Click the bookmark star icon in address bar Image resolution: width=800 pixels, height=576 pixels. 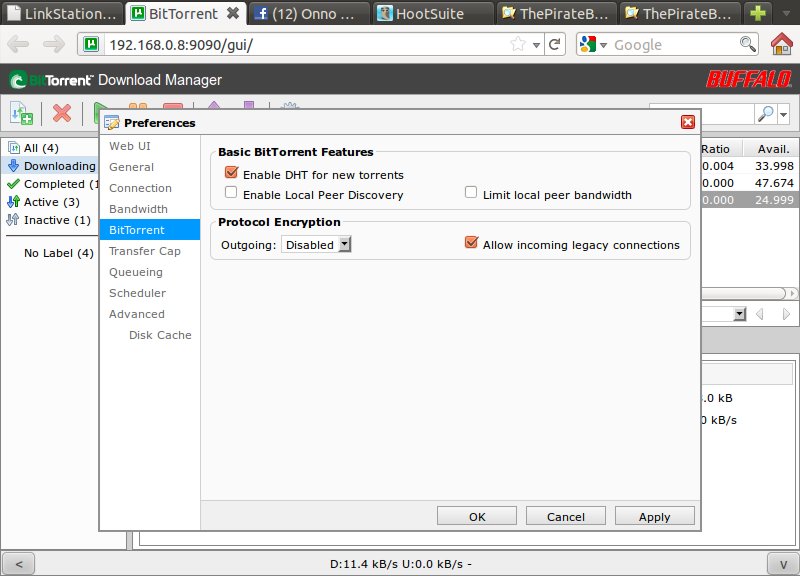(518, 44)
